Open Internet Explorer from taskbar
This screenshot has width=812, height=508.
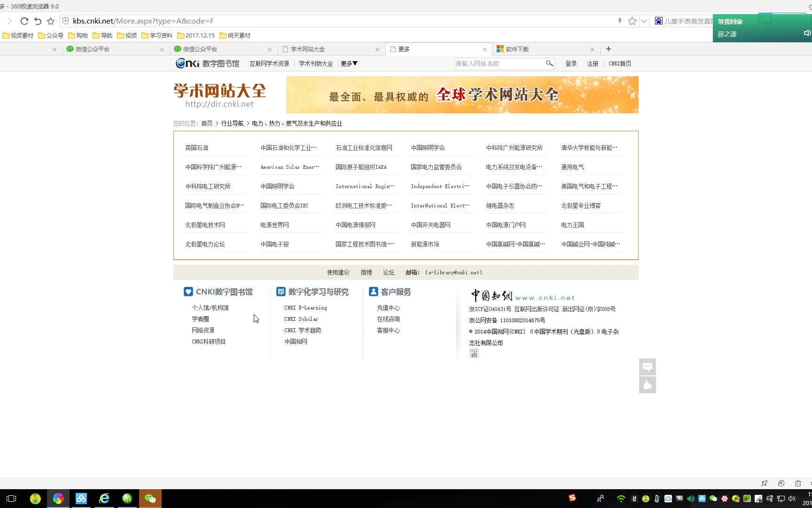coord(104,499)
